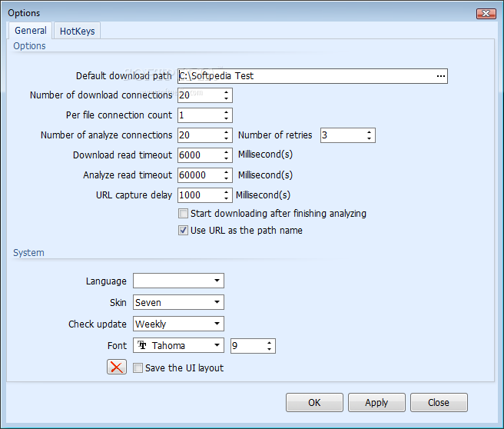Screen dimensions: 504x429
Task: Increase URL capture delay value
Action: (x=227, y=191)
